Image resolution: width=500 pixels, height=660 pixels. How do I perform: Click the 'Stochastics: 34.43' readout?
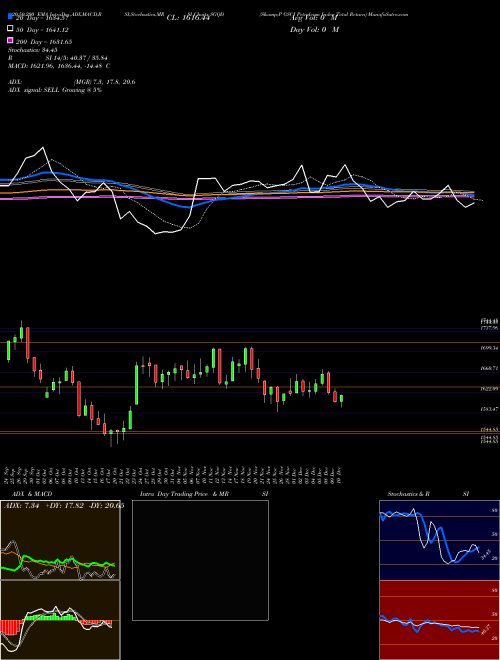tap(32, 50)
